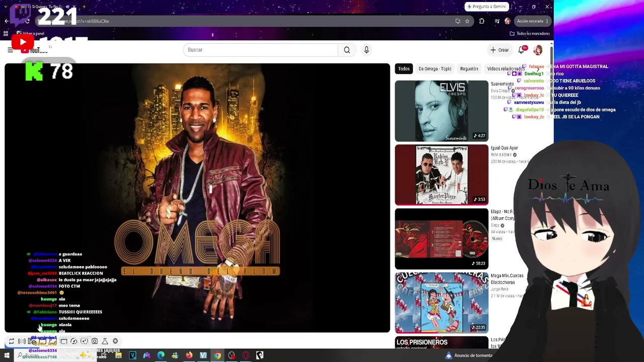Open the Mega Mix Cuecas thumbnail

point(441,303)
